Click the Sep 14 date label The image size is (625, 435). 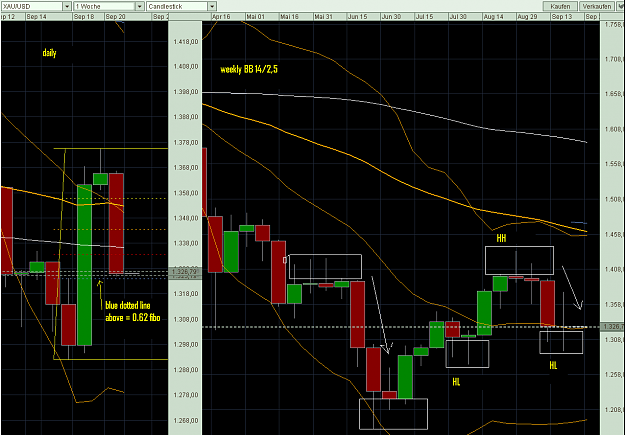pos(36,17)
